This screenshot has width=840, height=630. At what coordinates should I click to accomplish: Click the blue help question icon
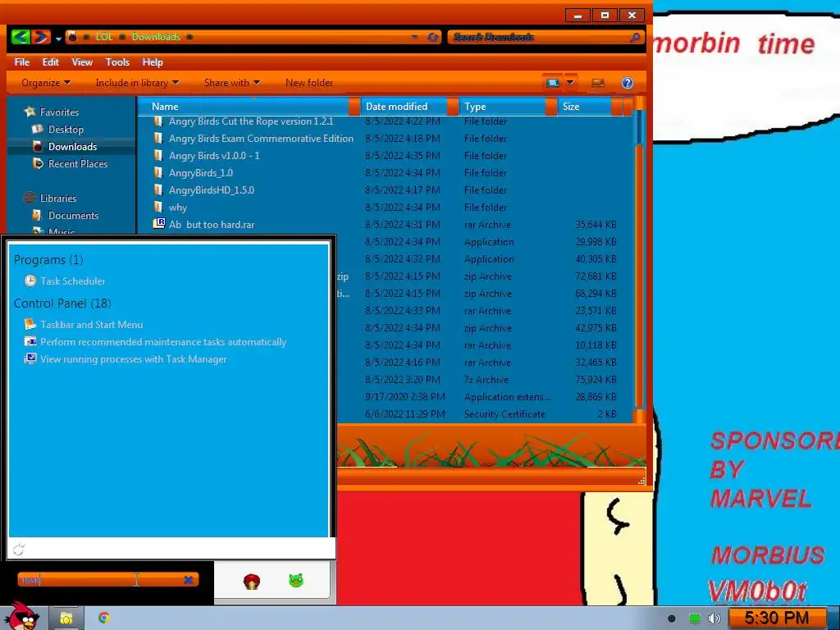pos(628,83)
